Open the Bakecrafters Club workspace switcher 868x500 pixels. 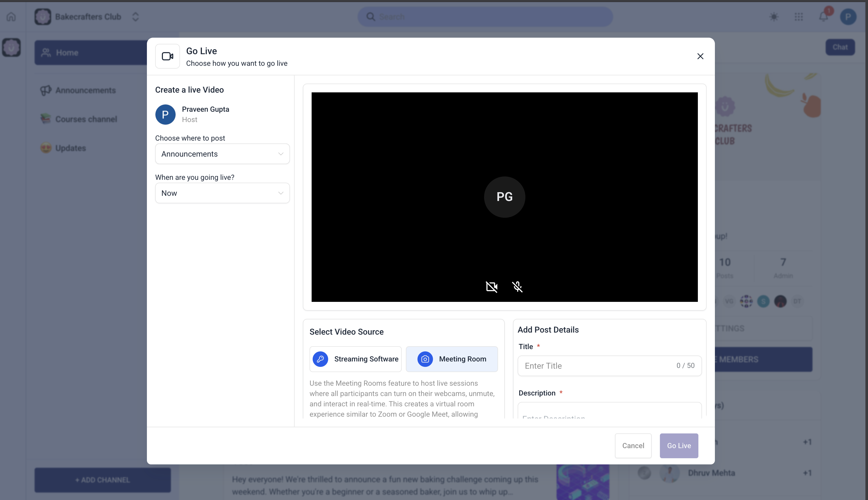tap(135, 17)
